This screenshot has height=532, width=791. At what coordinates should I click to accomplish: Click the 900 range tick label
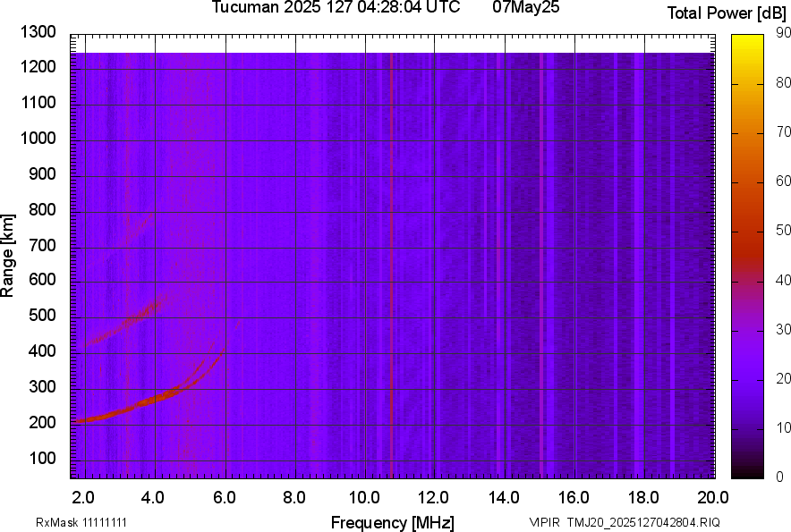click(42, 173)
